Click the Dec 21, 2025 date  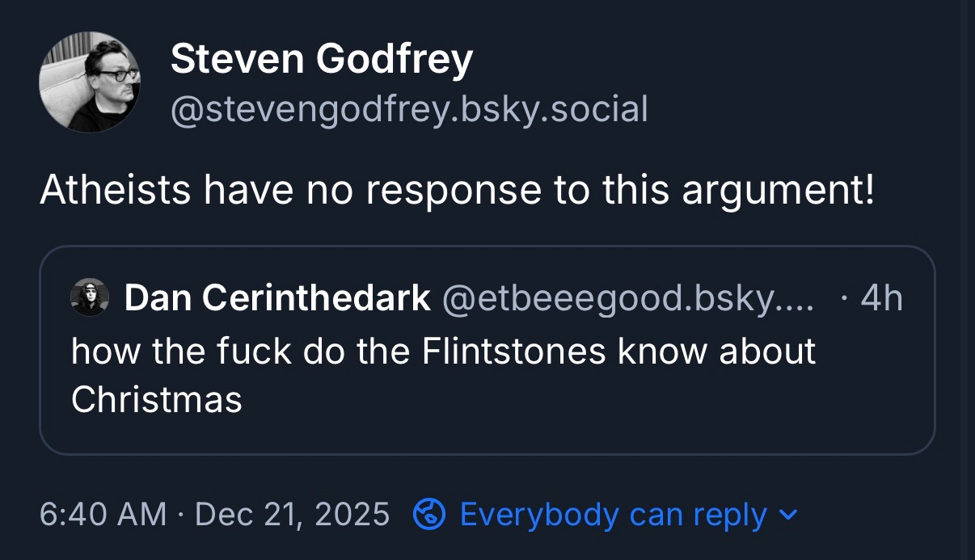pos(292,515)
